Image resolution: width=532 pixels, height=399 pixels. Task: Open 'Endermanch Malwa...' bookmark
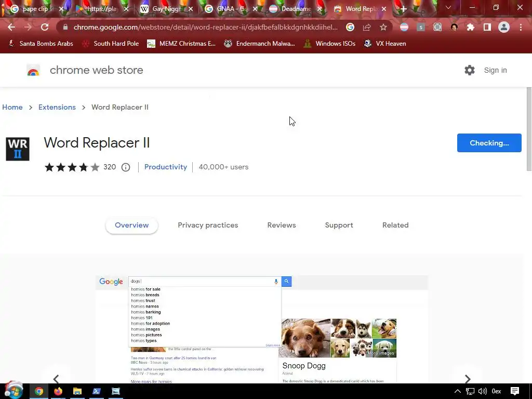point(259,44)
